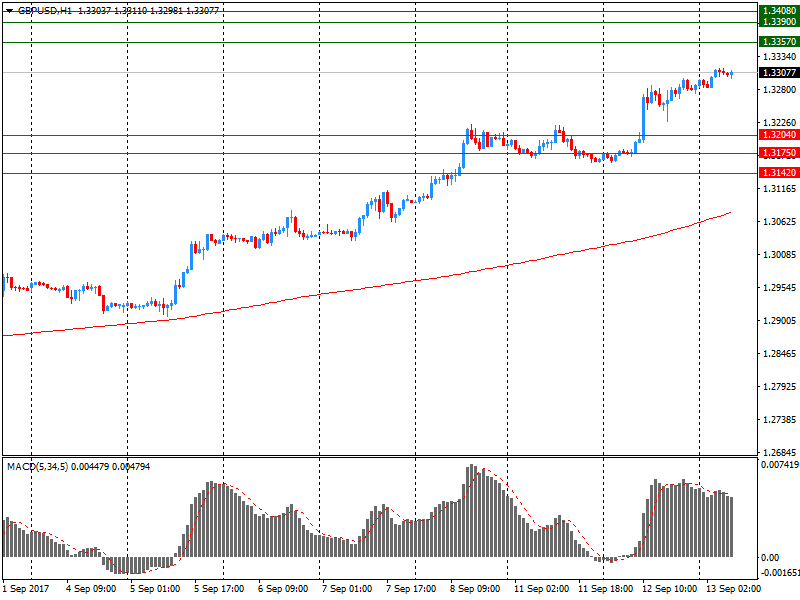The height and width of the screenshot is (600, 800).
Task: Click the 1.26845 price scale value
Action: point(779,453)
